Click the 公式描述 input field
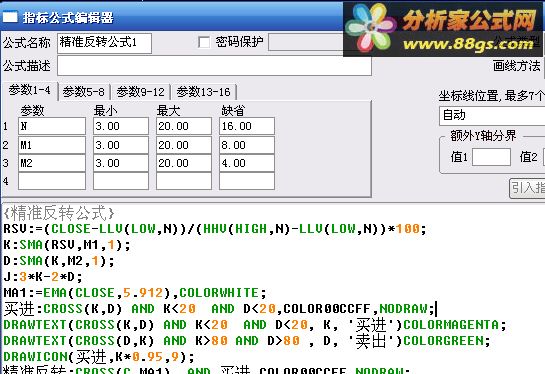 point(214,66)
